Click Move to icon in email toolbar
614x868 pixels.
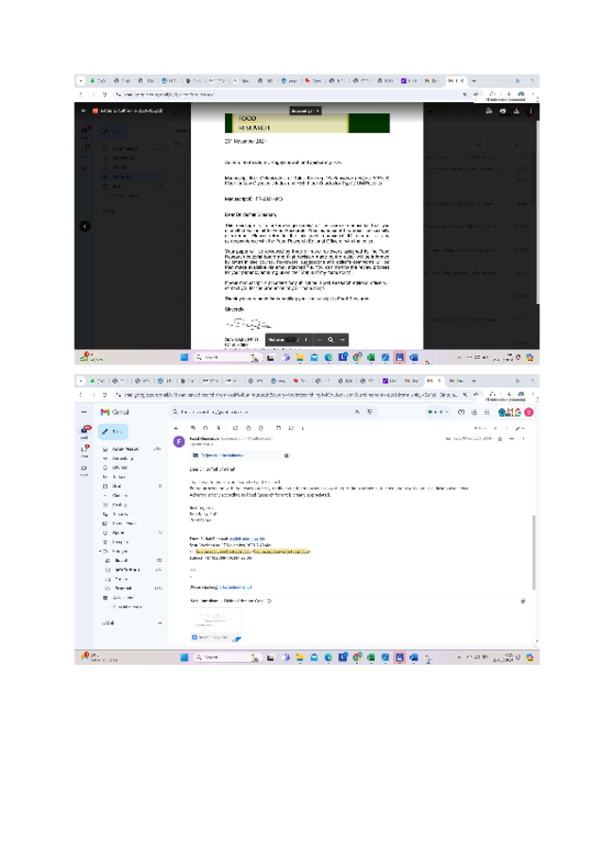pyautogui.click(x=278, y=428)
